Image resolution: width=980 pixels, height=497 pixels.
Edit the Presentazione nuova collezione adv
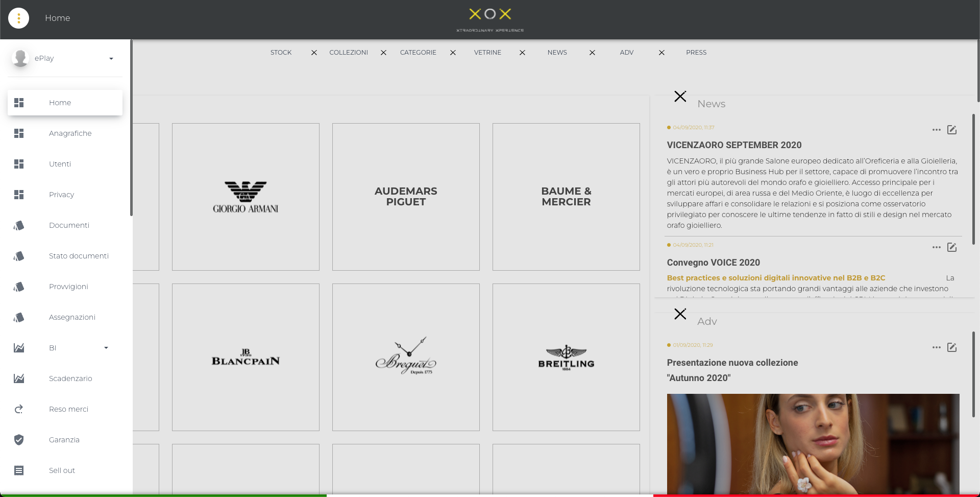click(x=952, y=347)
